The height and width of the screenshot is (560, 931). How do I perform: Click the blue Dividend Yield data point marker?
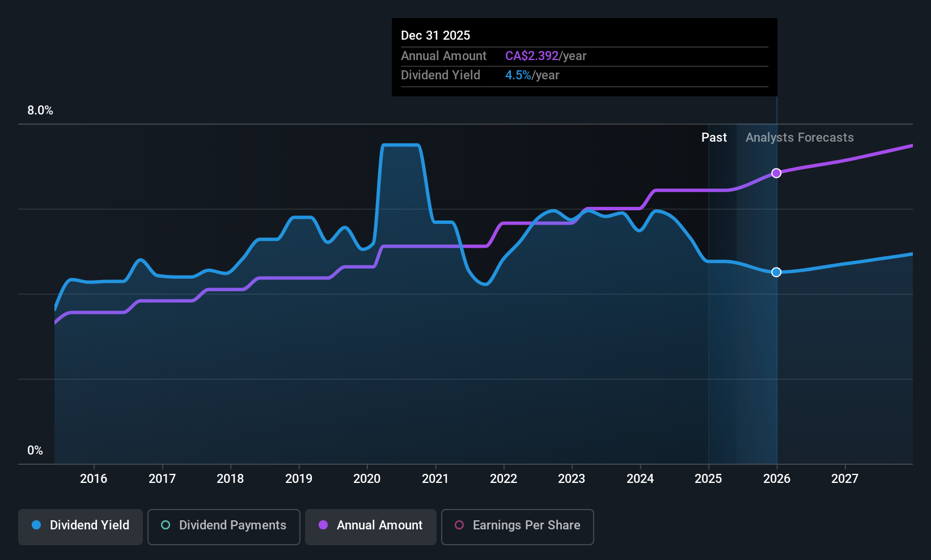[x=776, y=272]
